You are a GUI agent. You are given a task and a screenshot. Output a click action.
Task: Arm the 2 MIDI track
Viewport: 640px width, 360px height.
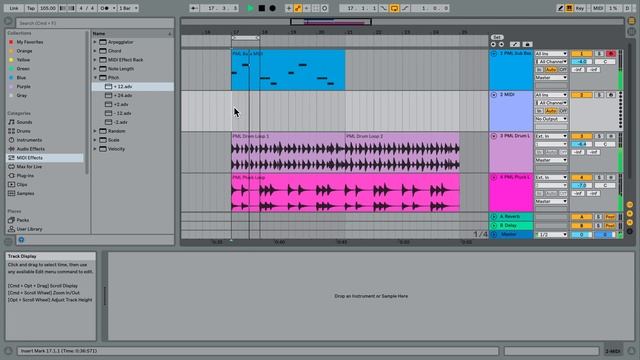click(611, 95)
